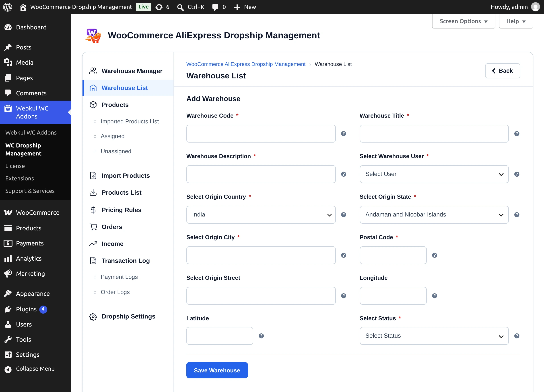This screenshot has width=544, height=392.
Task: Focus the Warehouse Title input field
Action: (x=434, y=134)
